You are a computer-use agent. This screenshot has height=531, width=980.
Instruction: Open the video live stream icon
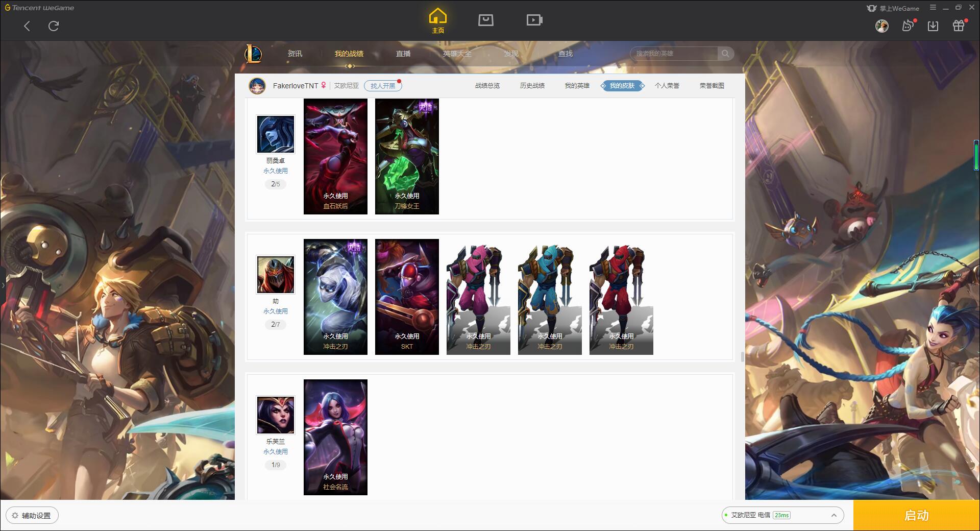click(x=534, y=20)
